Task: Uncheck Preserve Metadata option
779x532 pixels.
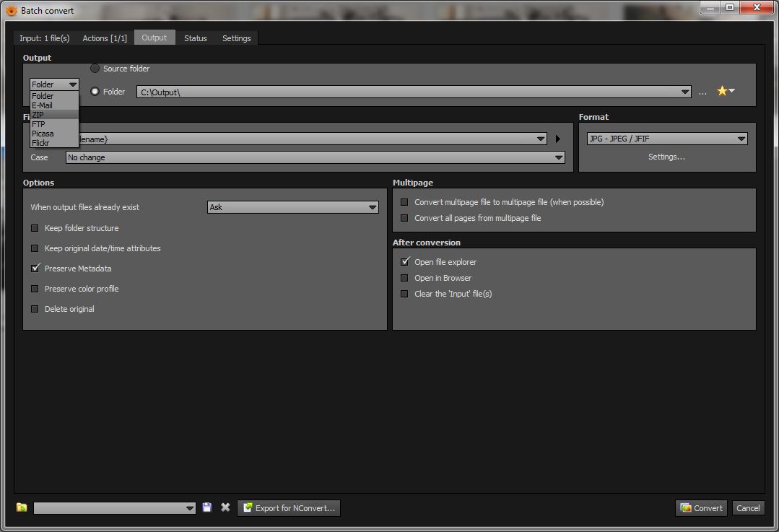Action: [x=35, y=269]
